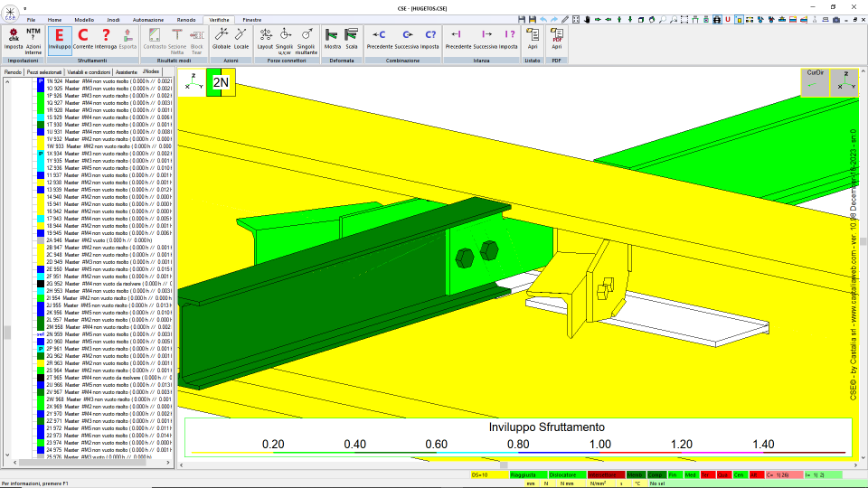Screen dimensions: 868x488
Task: Switch to the Modello ribbon tab
Action: click(x=84, y=20)
